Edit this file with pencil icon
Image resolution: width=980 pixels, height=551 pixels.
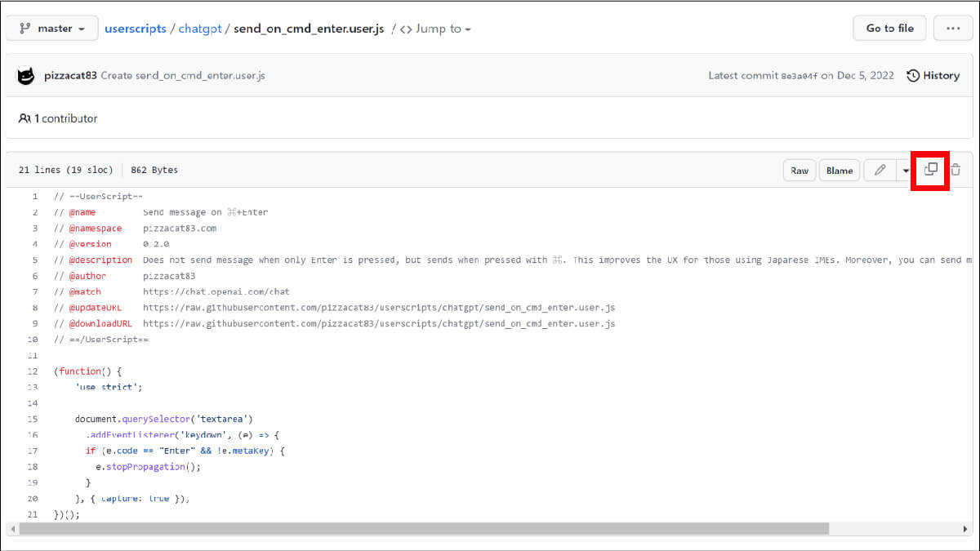click(x=880, y=171)
